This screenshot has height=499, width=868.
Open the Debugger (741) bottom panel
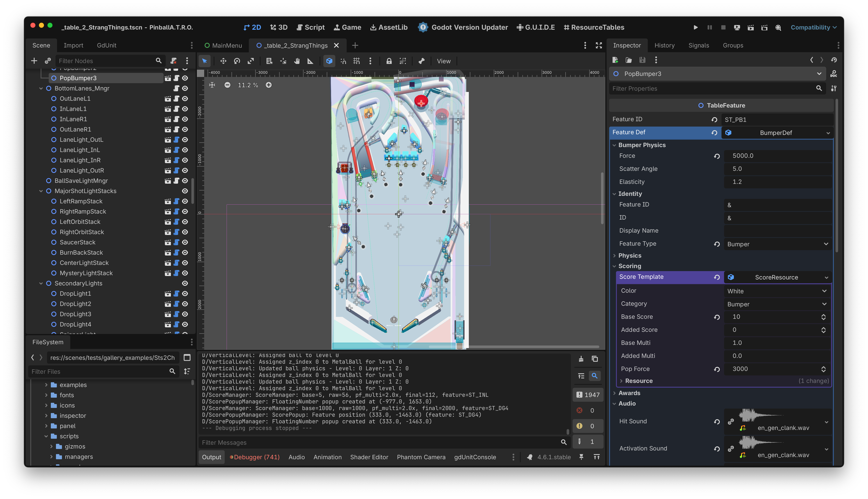click(x=255, y=457)
